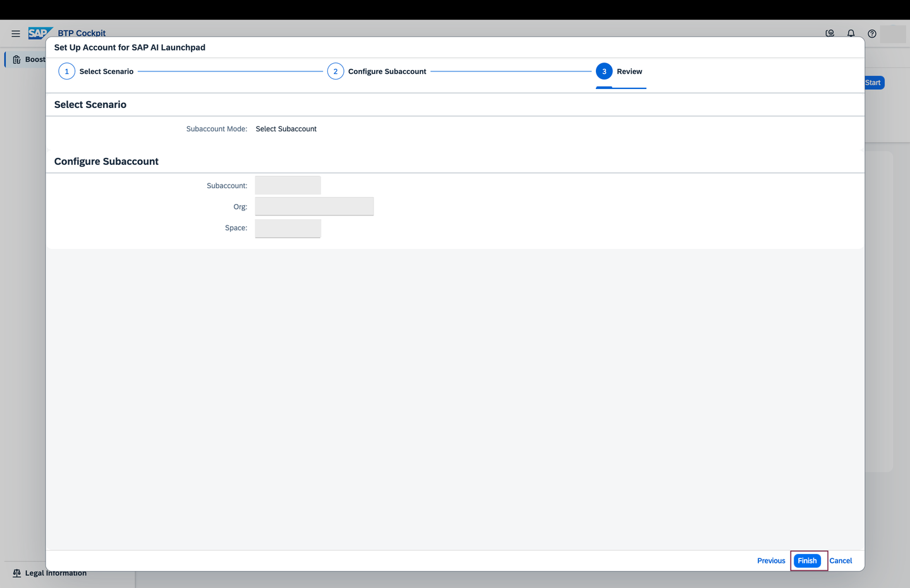910x588 pixels.
Task: Go to step 2 Configure Subaccount
Action: [377, 71]
